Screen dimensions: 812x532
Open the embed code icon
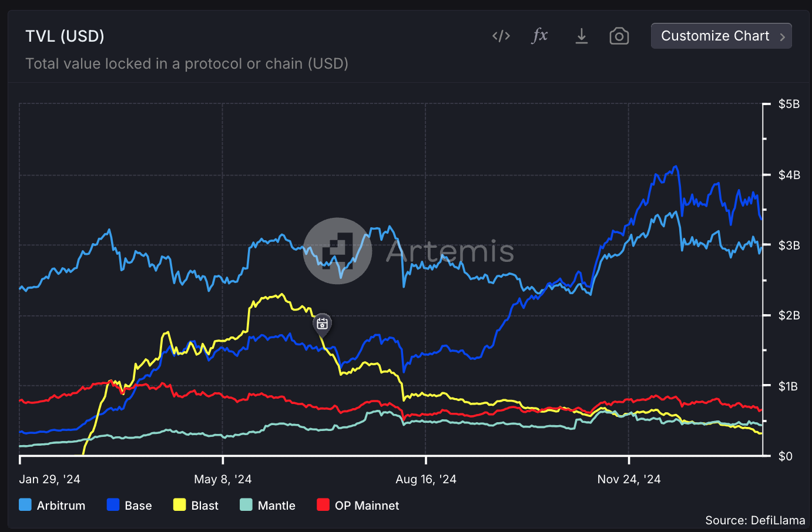(501, 36)
